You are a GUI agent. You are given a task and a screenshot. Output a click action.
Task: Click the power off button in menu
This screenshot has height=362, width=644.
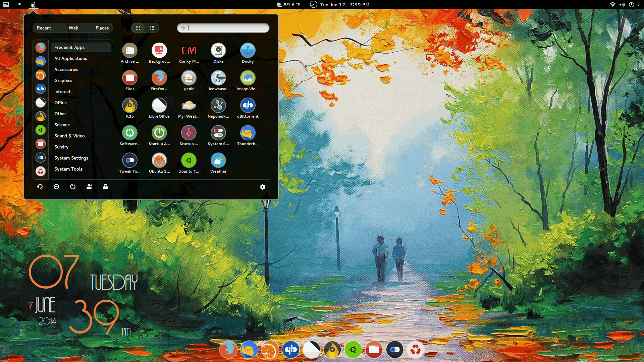73,187
